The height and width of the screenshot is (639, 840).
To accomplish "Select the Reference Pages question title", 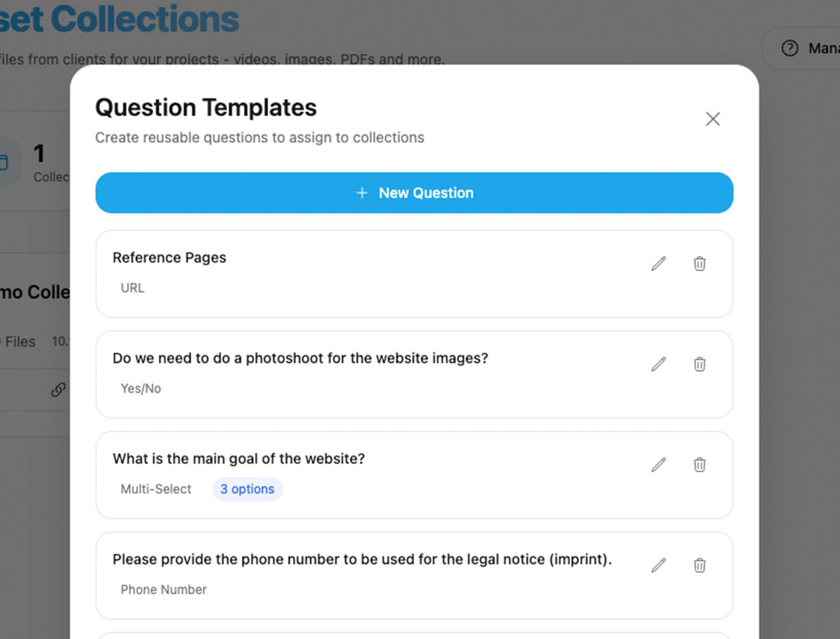I will [x=169, y=258].
